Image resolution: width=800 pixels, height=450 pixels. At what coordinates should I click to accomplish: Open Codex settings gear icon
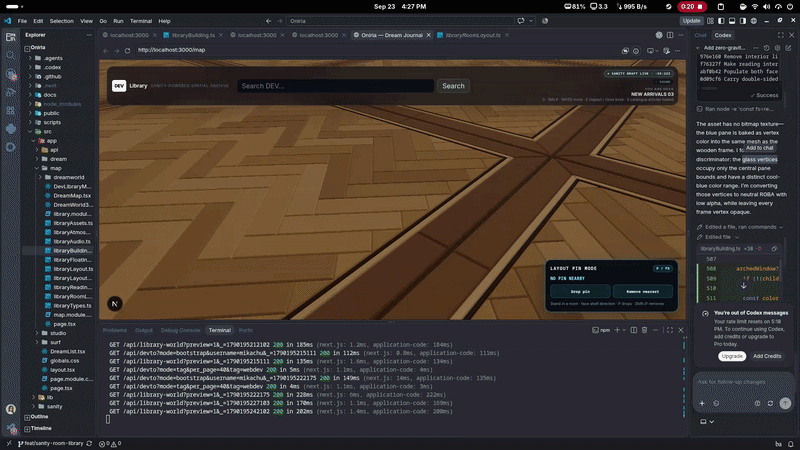click(x=777, y=48)
